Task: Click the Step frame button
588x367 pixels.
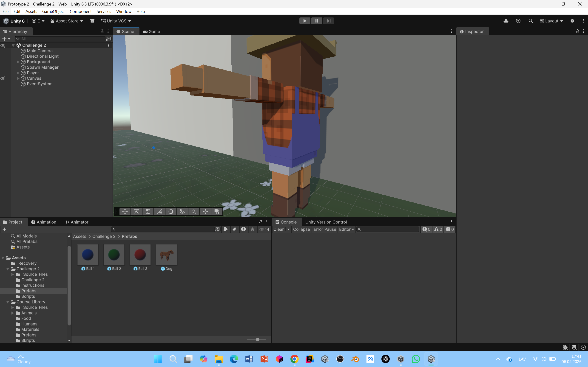Action: pos(329,21)
